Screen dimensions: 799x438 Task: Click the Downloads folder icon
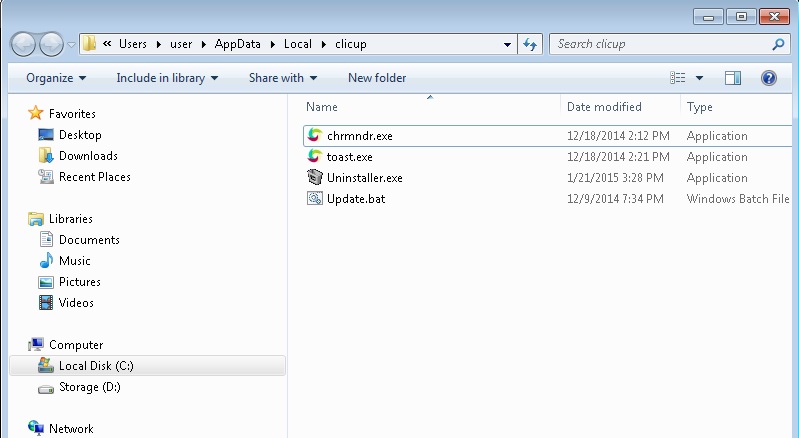(x=46, y=155)
